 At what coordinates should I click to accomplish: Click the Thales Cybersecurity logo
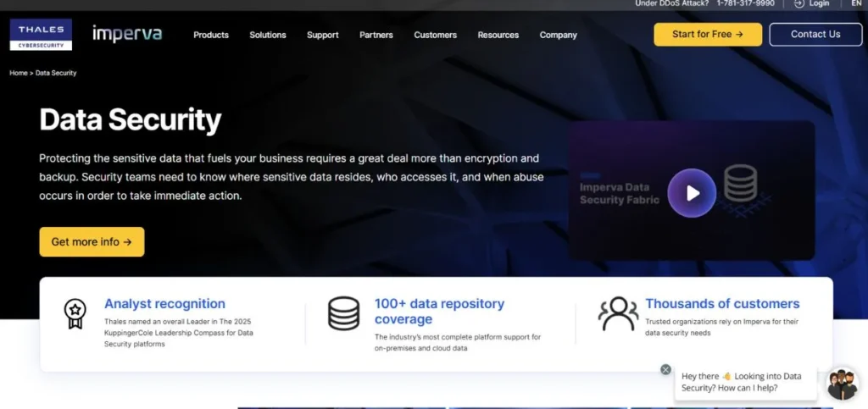point(41,34)
